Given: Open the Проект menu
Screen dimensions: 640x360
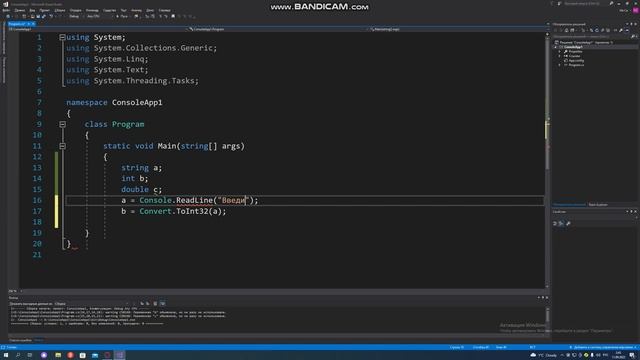Looking at the screenshot, I should 44,10.
